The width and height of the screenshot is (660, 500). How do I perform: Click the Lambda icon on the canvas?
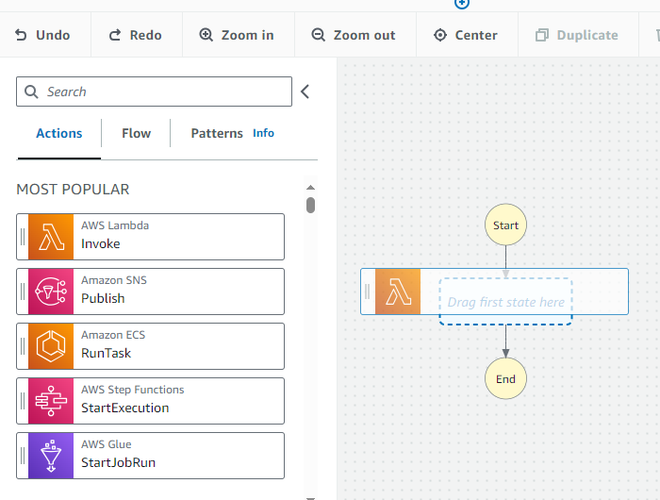tap(398, 292)
